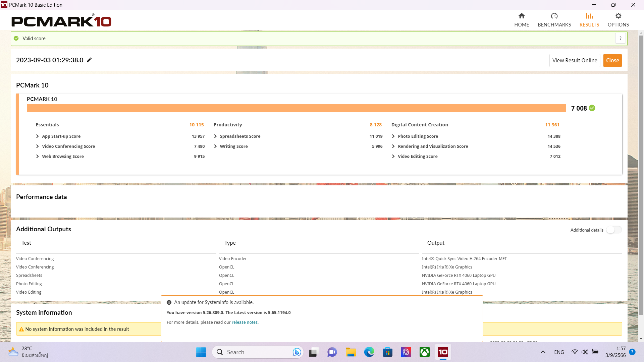Expand the Video Conferencing Score row
Image resolution: width=644 pixels, height=362 pixels.
38,146
